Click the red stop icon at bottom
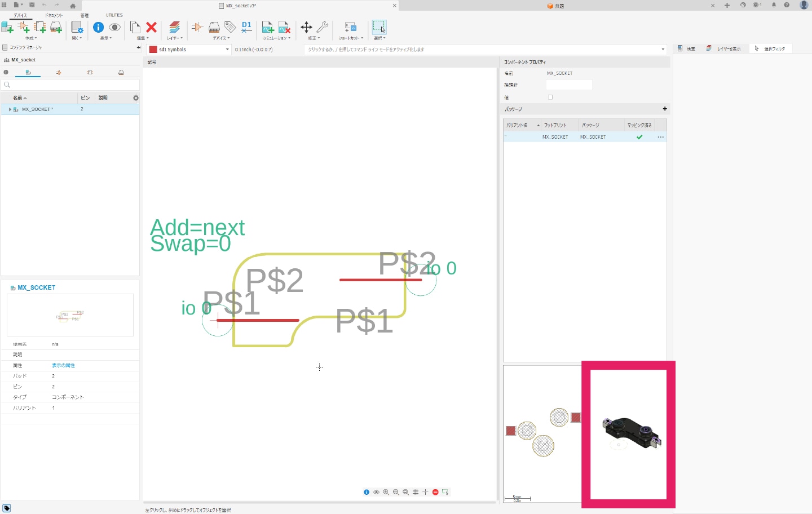 click(x=435, y=492)
